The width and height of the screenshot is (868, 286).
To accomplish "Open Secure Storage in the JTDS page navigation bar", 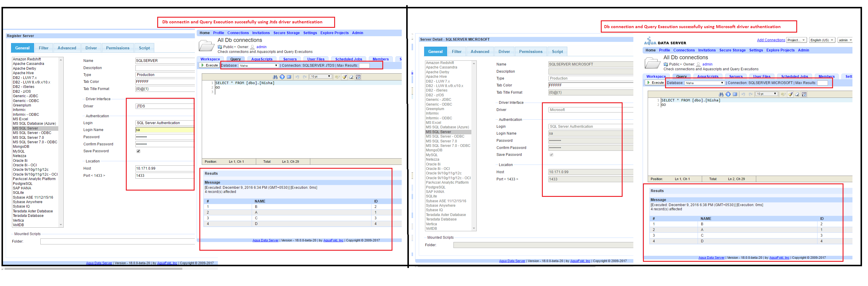I will (286, 33).
